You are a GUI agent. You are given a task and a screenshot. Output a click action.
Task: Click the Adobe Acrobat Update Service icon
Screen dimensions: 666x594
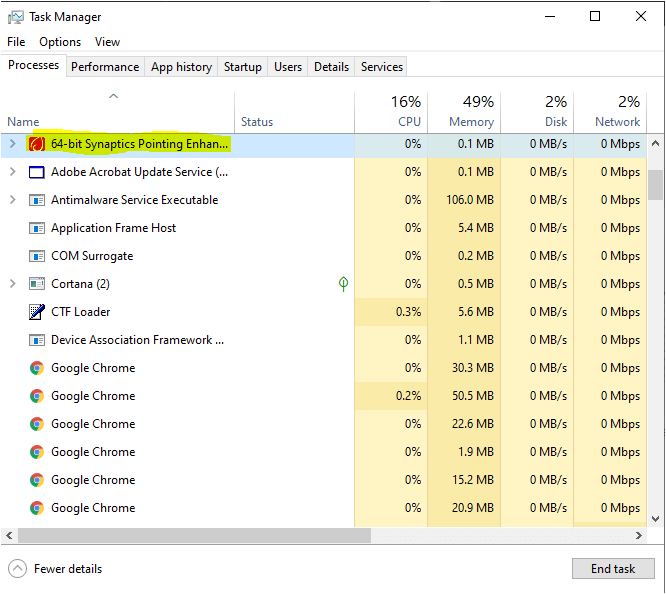(37, 172)
